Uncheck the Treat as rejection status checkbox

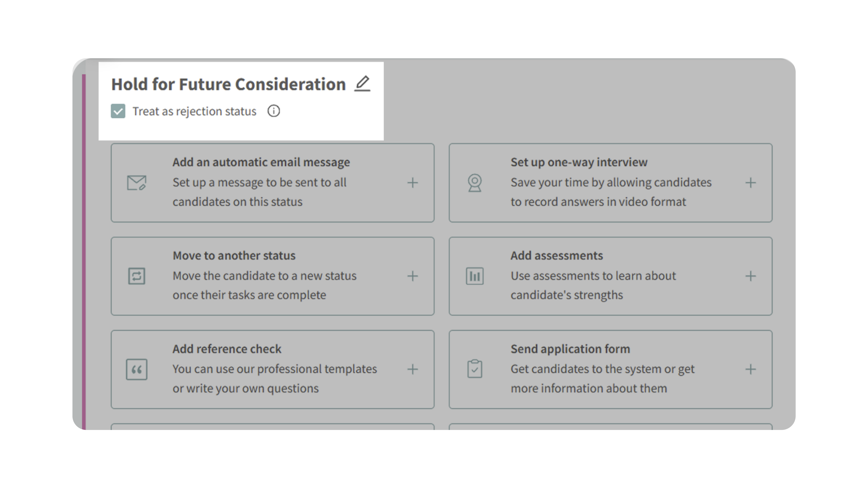pyautogui.click(x=118, y=111)
